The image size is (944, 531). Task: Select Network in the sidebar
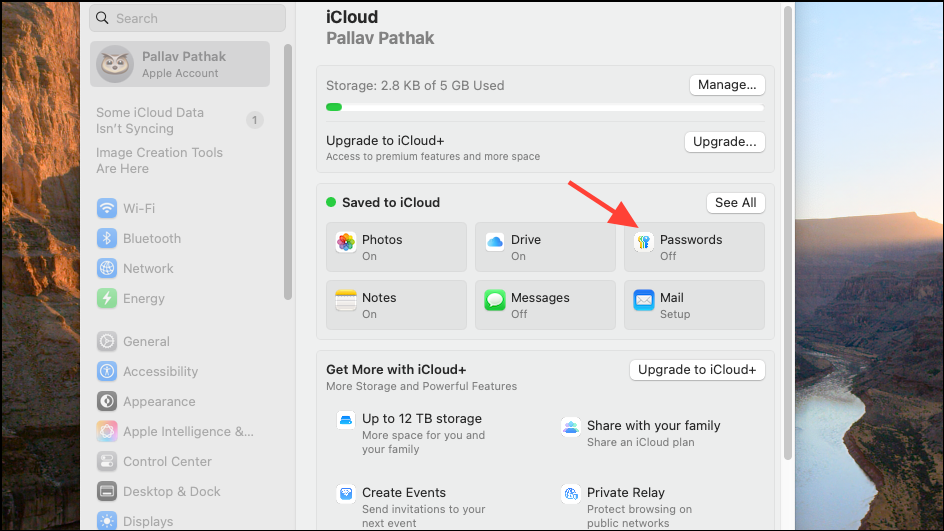pos(148,269)
